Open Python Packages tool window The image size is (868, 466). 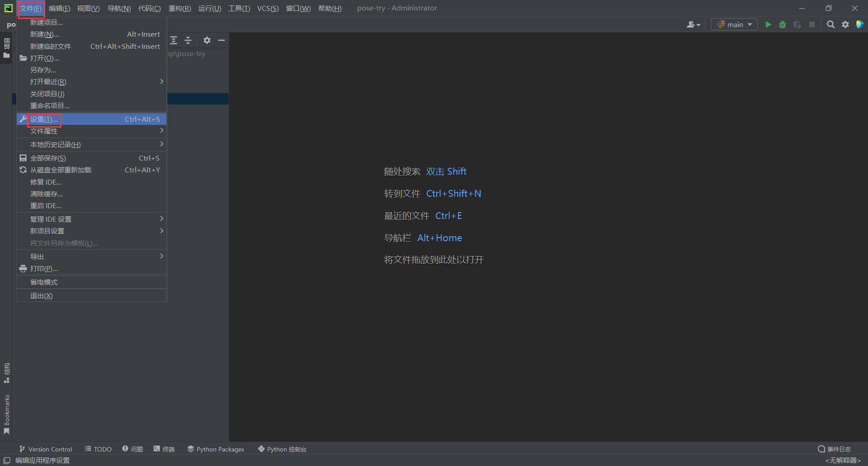216,449
